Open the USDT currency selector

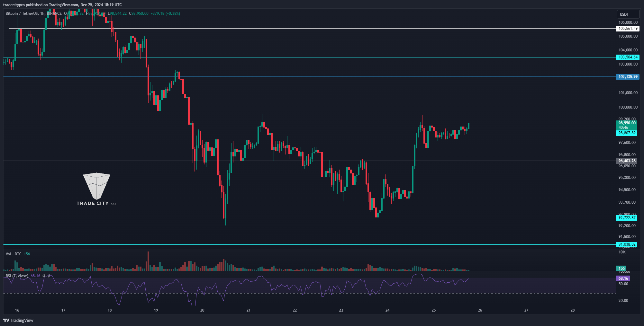click(628, 14)
